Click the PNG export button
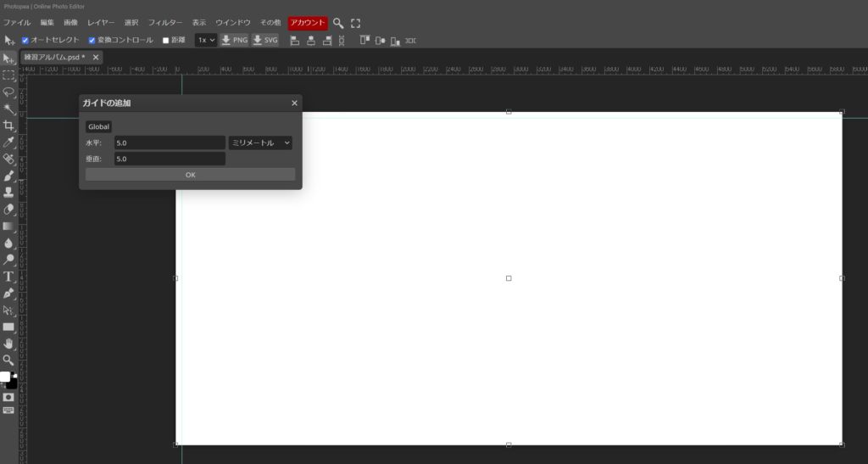The height and width of the screenshot is (464, 868). click(x=234, y=40)
